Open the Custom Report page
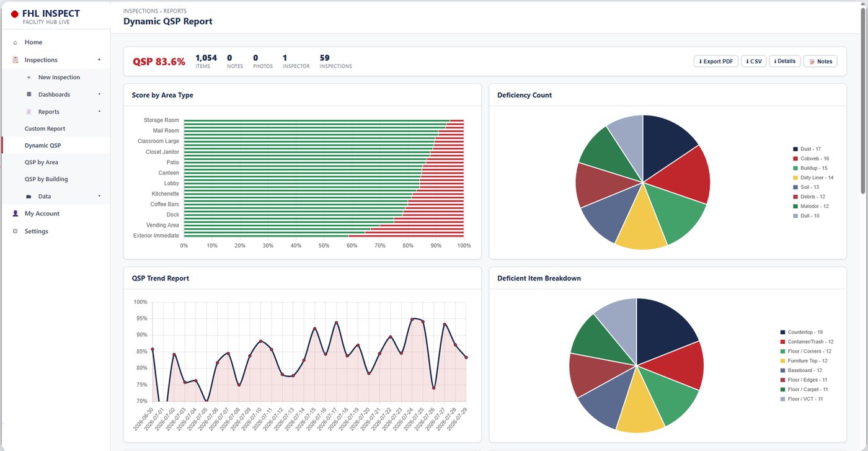 pyautogui.click(x=45, y=129)
